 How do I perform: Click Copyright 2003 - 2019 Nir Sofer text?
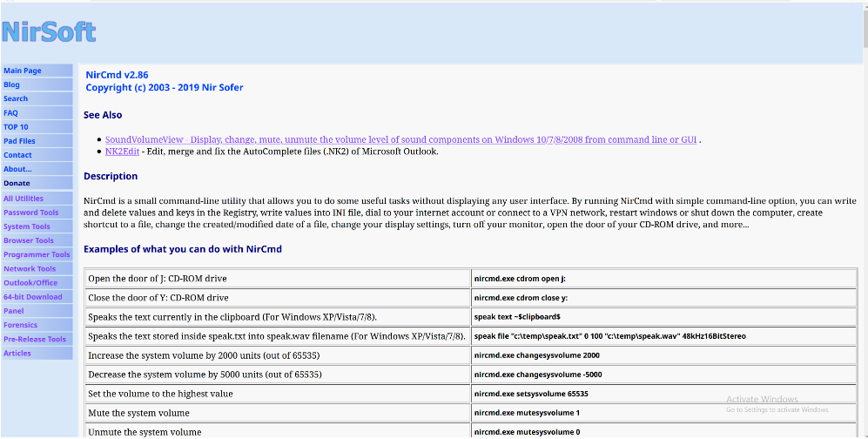pyautogui.click(x=165, y=87)
